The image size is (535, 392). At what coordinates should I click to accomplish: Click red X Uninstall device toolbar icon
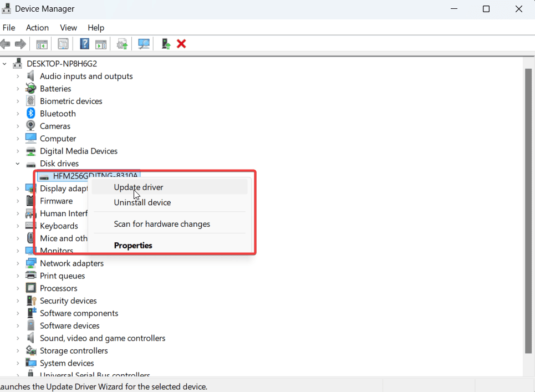[x=181, y=44]
